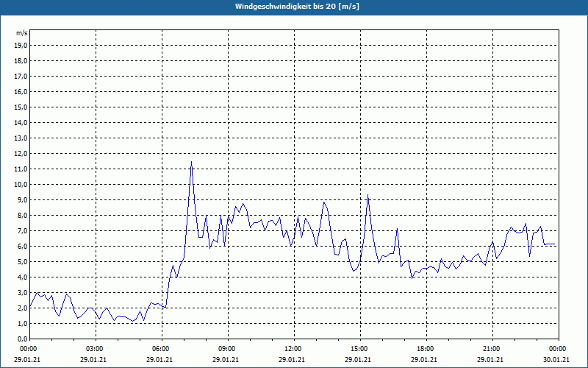
Task: Click the 15:00 time axis label
Action: tap(360, 349)
